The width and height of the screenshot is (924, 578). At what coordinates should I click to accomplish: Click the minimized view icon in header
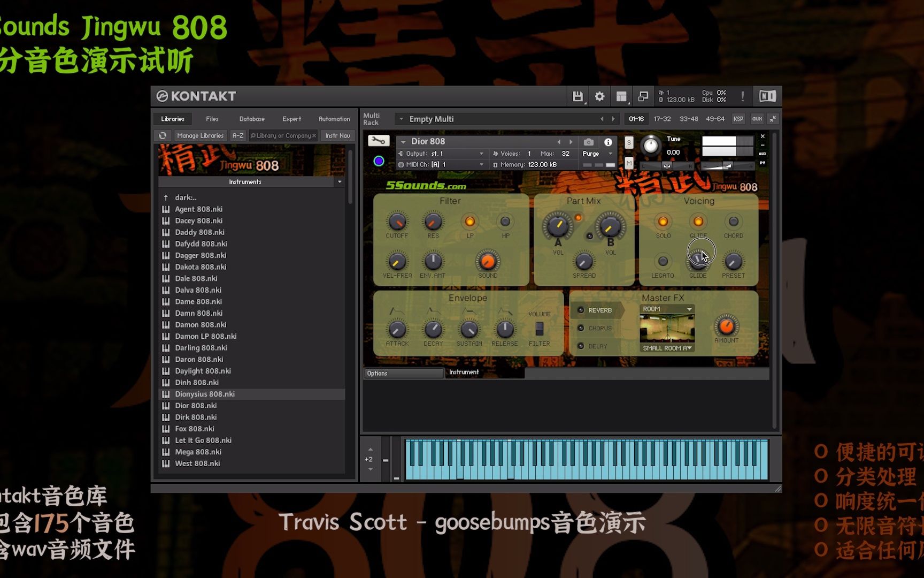pos(643,96)
